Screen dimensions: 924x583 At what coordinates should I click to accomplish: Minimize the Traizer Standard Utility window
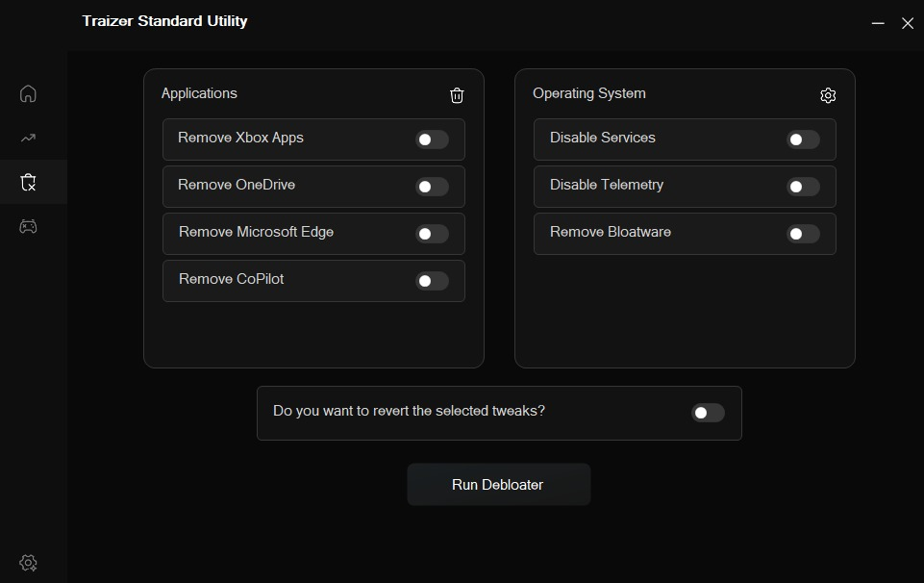878,23
